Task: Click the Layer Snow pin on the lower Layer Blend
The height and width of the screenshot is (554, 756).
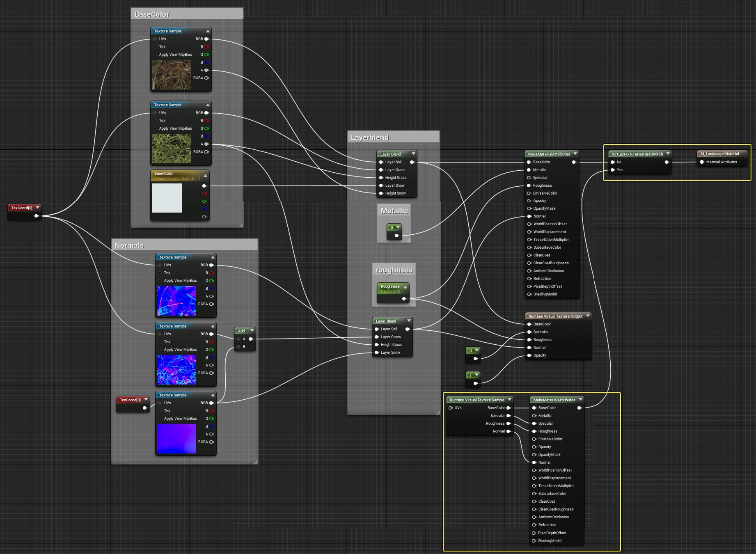Action: click(377, 352)
